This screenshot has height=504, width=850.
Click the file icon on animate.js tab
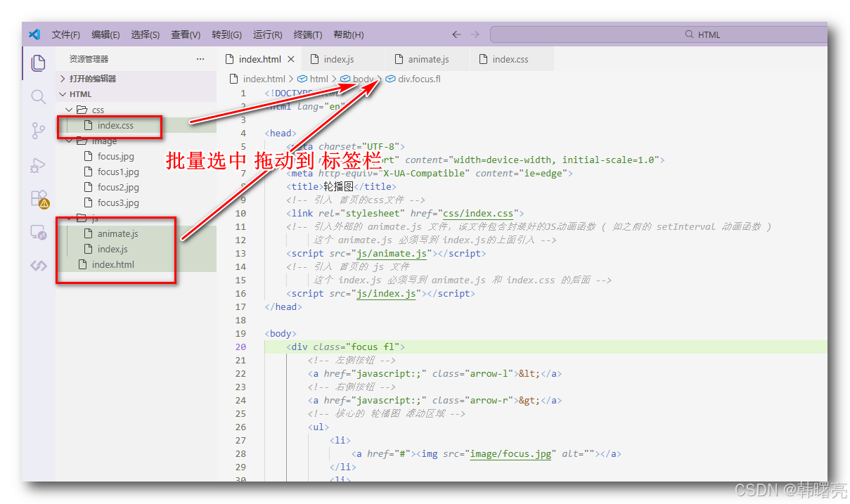click(399, 60)
